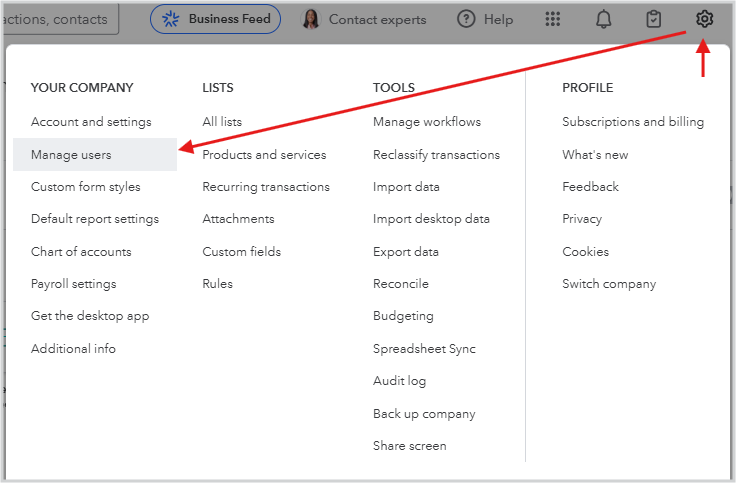Open Custom form styles
736x483 pixels.
[86, 187]
